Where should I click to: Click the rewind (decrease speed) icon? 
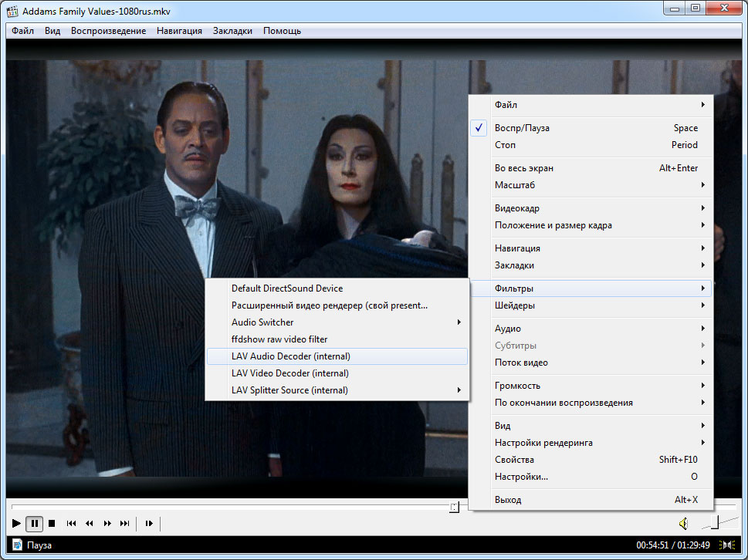[89, 523]
